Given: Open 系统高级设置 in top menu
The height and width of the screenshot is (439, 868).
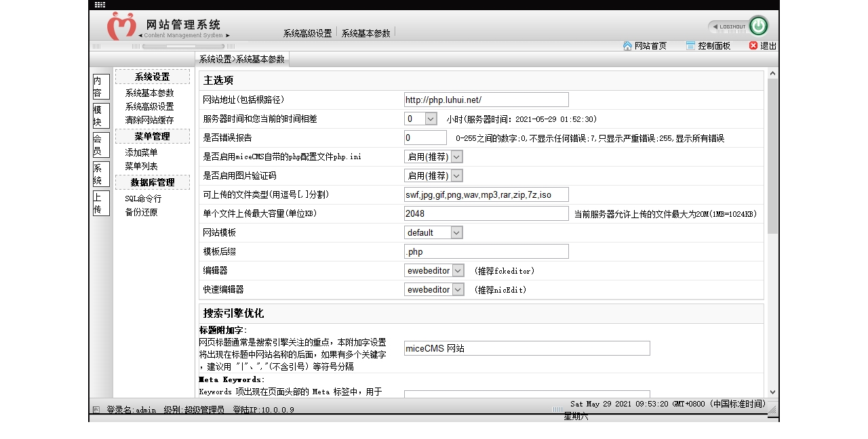Looking at the screenshot, I should [307, 33].
